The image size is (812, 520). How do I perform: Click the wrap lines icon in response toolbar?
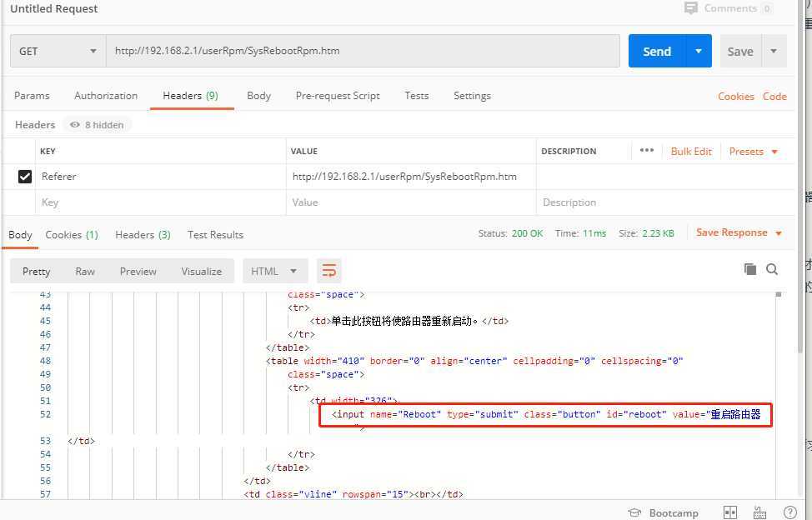[x=329, y=271]
